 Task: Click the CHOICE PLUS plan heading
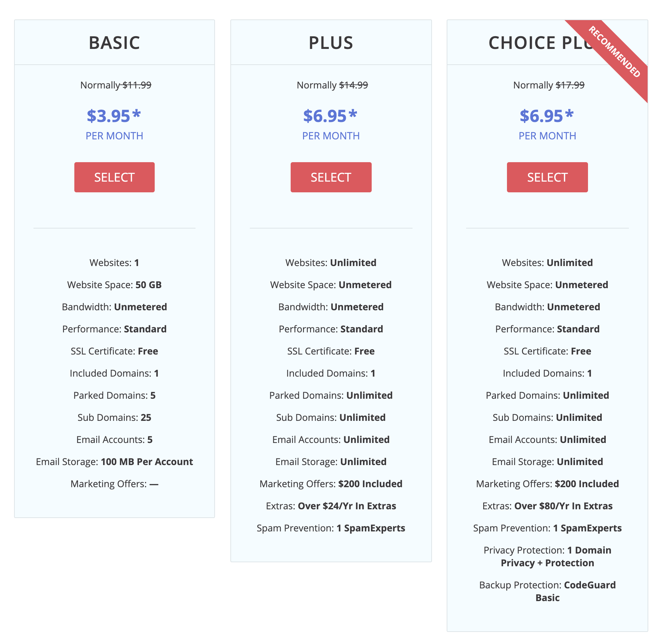click(541, 43)
